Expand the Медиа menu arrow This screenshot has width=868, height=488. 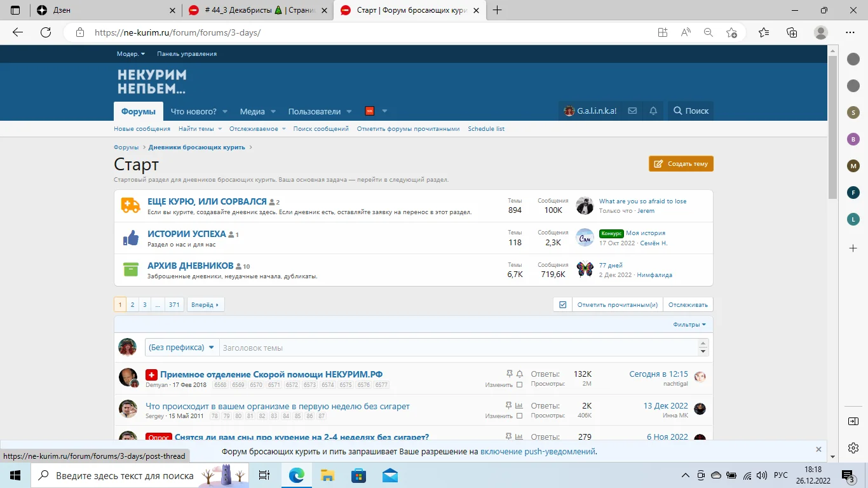click(x=273, y=111)
